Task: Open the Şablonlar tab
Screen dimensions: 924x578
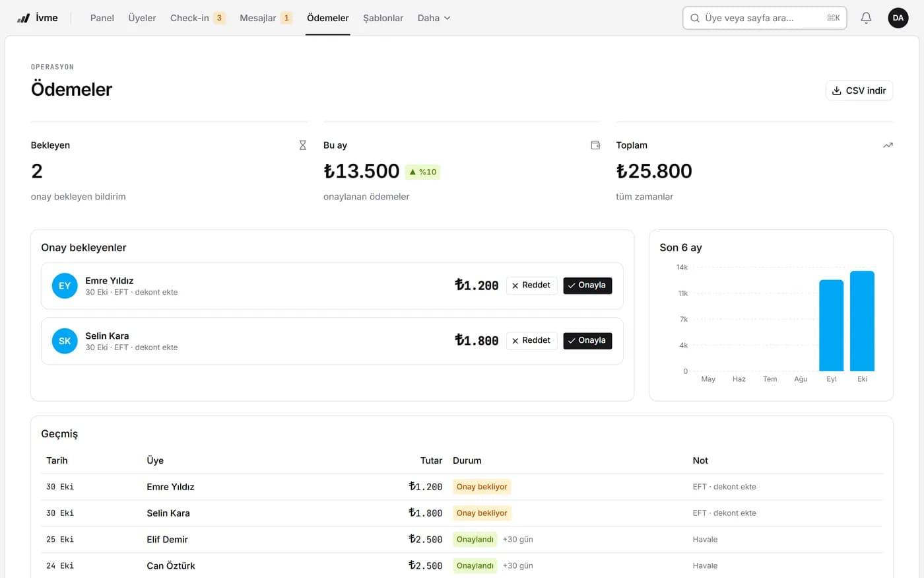Action: [383, 18]
